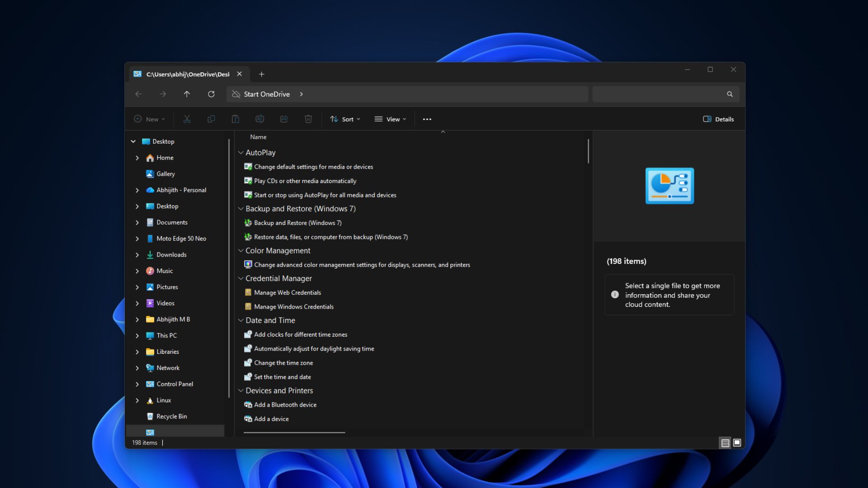
Task: Collapse the Credential Manager group
Action: click(241, 279)
